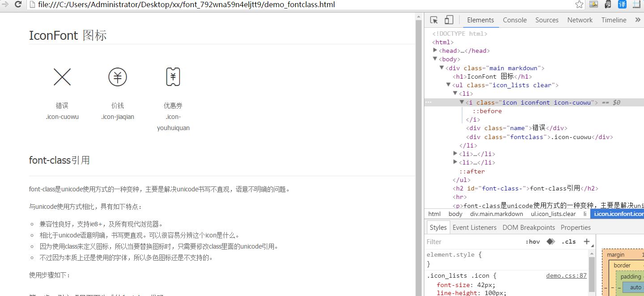Click the yen price circle icon
The height and width of the screenshot is (296, 644).
[x=118, y=77]
